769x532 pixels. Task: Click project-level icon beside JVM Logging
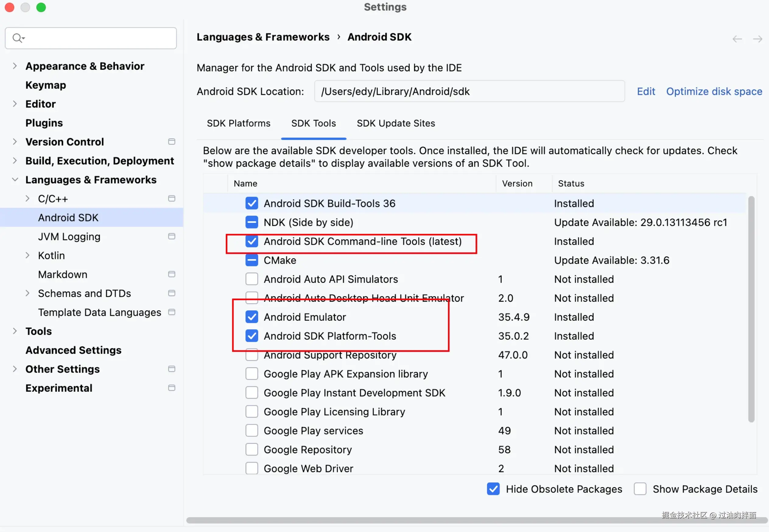[172, 236]
